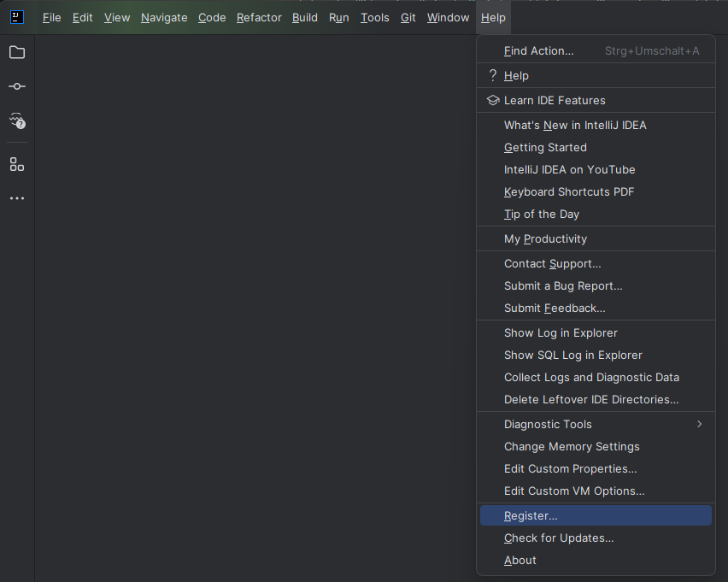
Task: Select Submit Feedback...
Action: pos(596,309)
